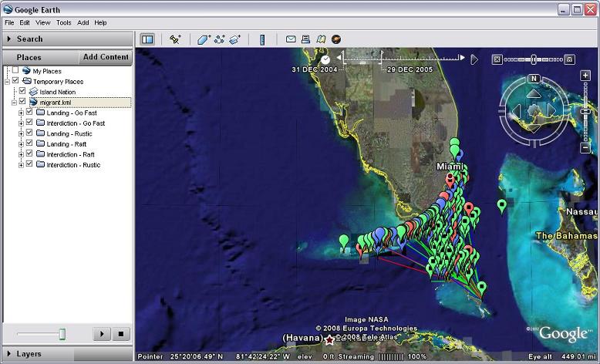Show view in Google Maps
Screen dimensions: 600x364
tap(321, 39)
